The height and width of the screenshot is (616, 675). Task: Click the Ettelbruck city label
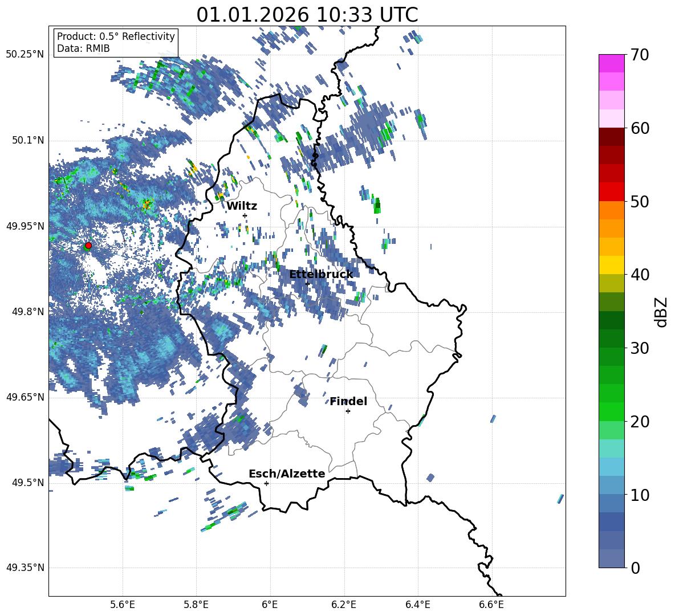pos(321,275)
